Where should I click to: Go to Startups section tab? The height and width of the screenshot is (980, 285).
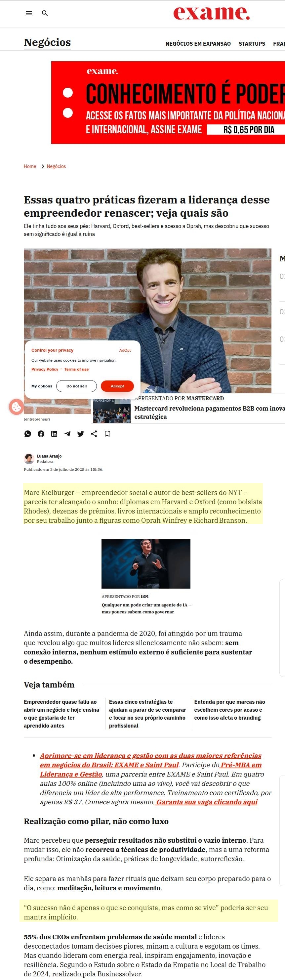point(252,44)
